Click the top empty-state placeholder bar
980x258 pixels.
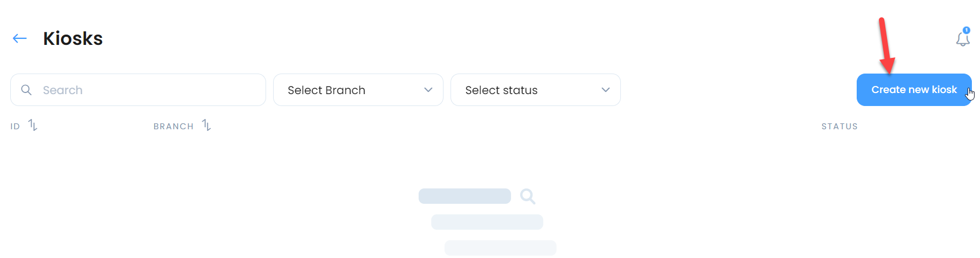465,196
